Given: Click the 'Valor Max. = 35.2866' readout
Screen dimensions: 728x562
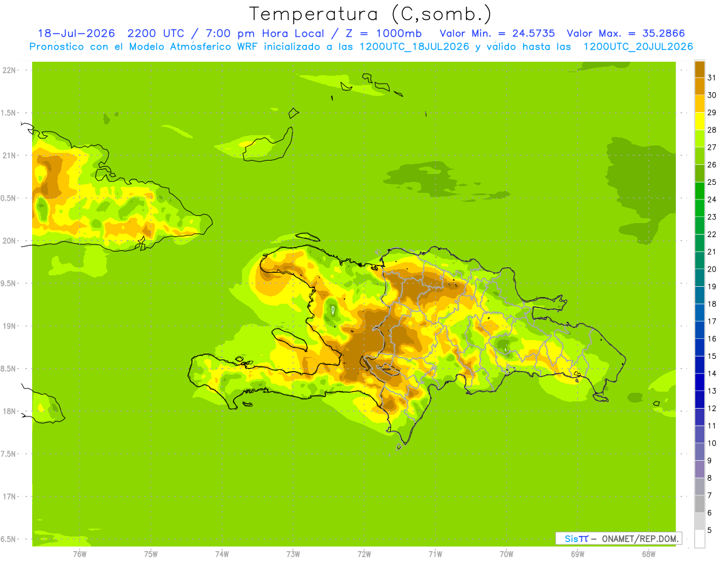Looking at the screenshot, I should (627, 33).
